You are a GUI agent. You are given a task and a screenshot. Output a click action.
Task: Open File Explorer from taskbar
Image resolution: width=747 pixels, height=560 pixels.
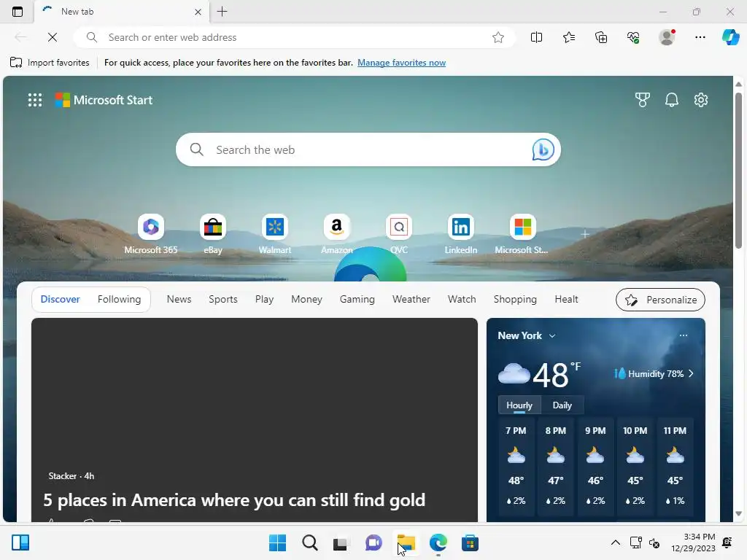406,542
